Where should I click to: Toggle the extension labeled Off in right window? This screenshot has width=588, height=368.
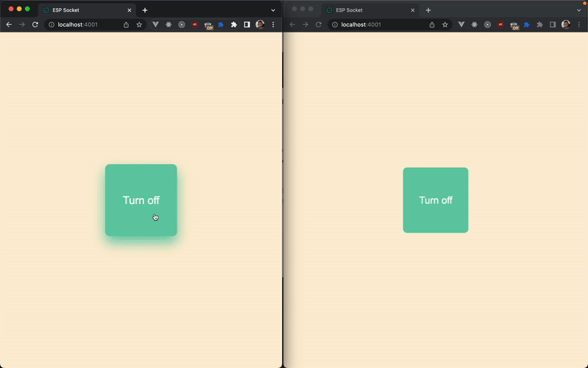[x=514, y=26]
